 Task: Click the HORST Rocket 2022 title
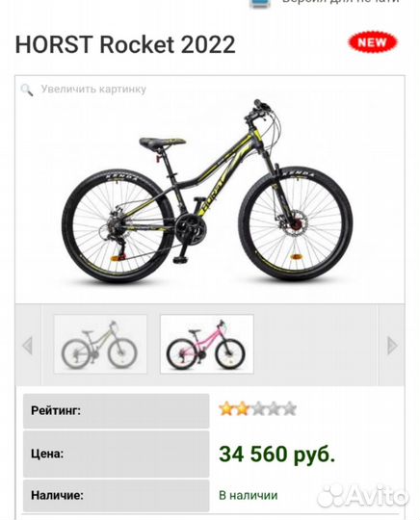125,44
